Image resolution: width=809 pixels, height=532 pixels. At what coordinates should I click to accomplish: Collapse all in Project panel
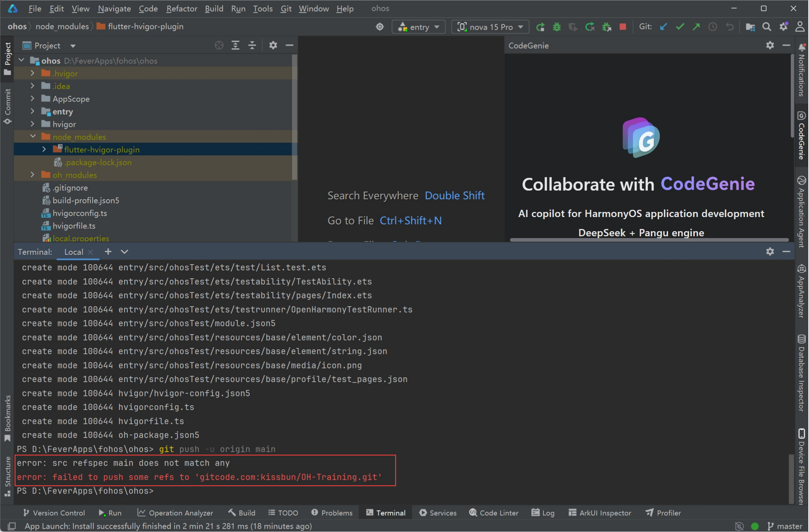coord(252,45)
